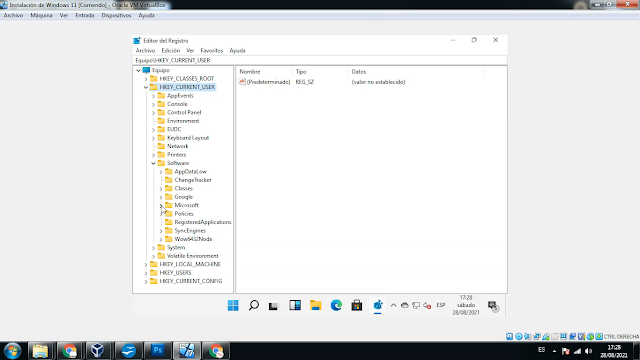This screenshot has height=360, width=640.
Task: Click the guest ESP language indicator
Action: [x=441, y=305]
